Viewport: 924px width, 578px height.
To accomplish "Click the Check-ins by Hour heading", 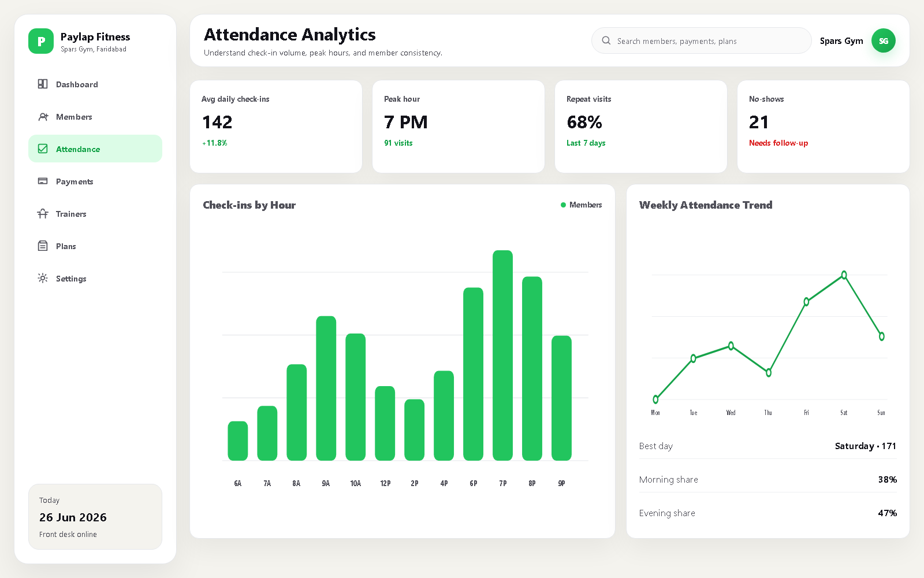I will click(x=249, y=205).
